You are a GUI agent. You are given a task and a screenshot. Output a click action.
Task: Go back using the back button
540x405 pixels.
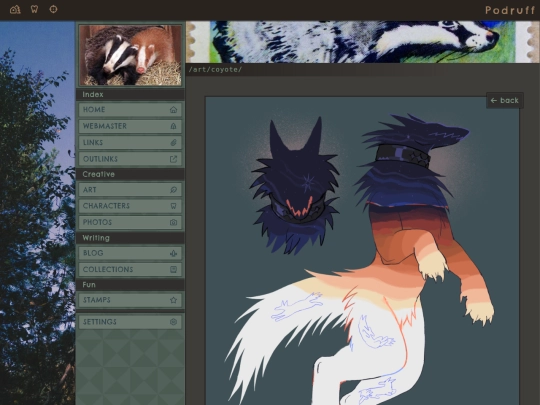click(x=505, y=100)
